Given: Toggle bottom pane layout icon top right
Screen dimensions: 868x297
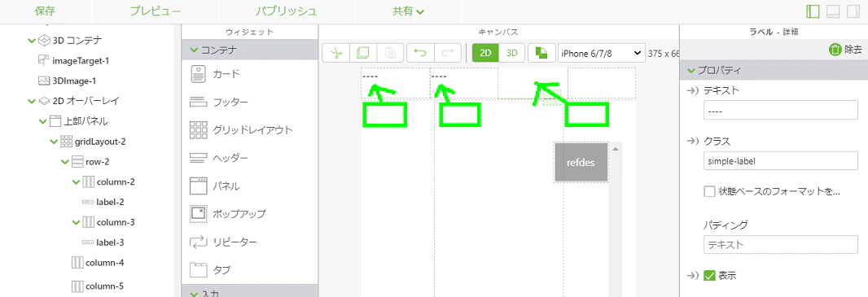Looking at the screenshot, I should coord(833,11).
